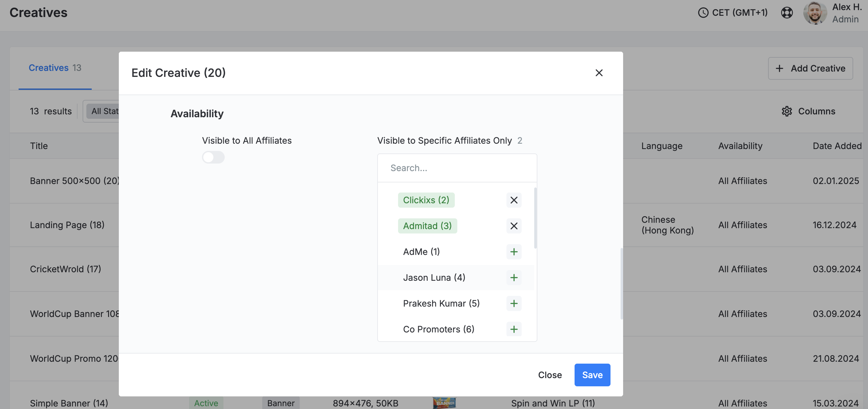Click the Title column header
Viewport: 868px width, 409px height.
pyautogui.click(x=39, y=146)
